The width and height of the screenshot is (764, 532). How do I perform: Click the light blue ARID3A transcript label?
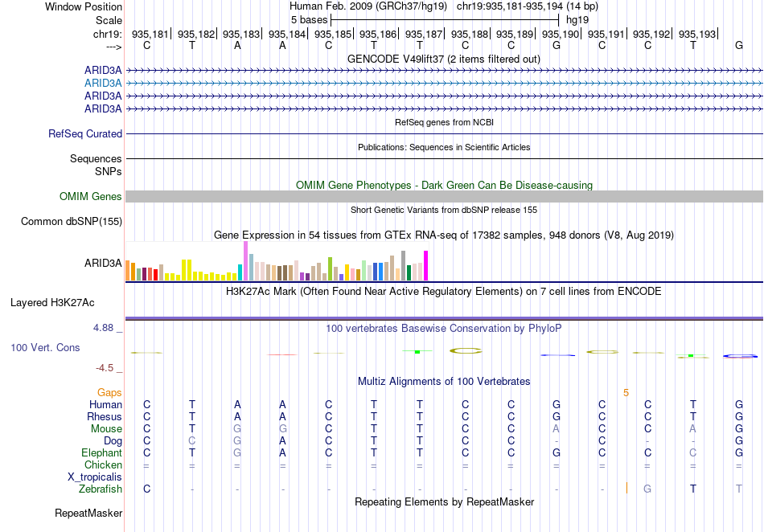103,84
